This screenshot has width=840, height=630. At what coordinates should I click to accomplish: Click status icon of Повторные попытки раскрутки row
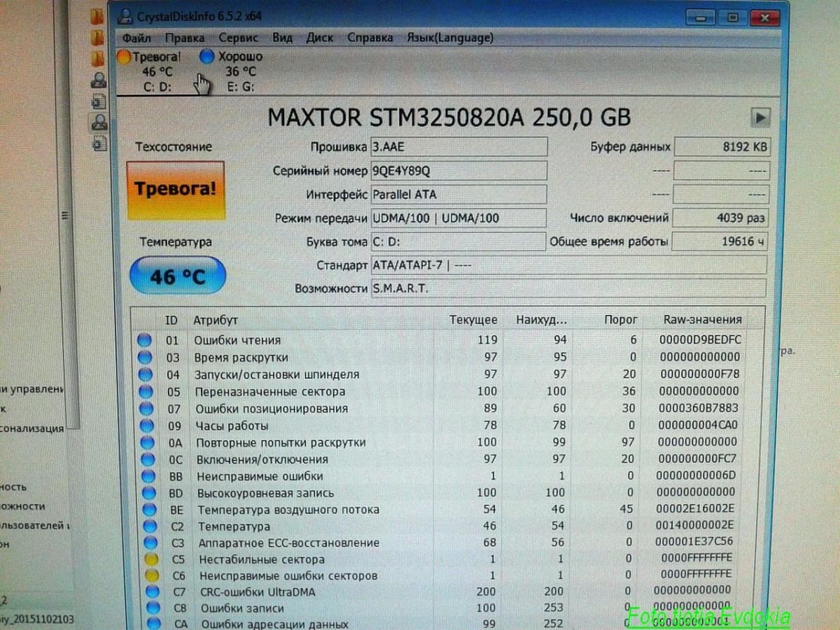(x=147, y=442)
